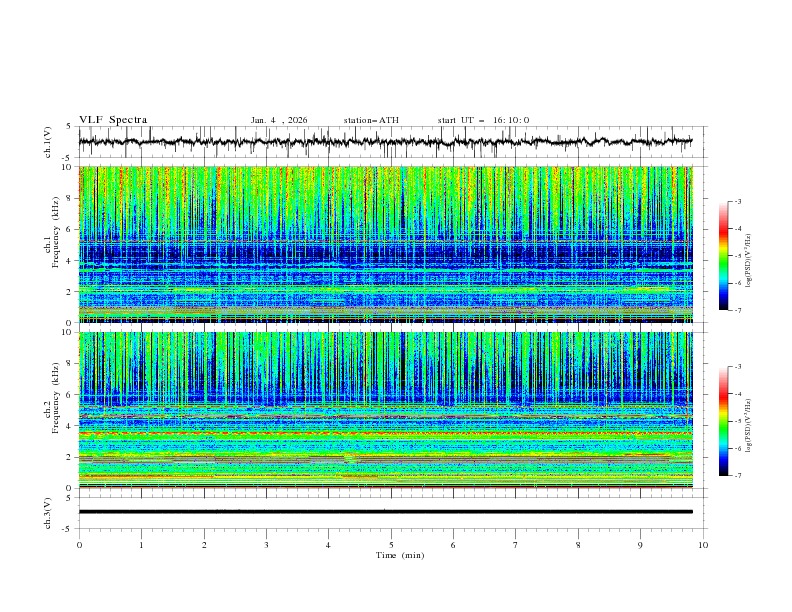792x612 pixels.
Task: Click the ch.1 "Frequency (kHz)" axis label
Action: [x=56, y=233]
